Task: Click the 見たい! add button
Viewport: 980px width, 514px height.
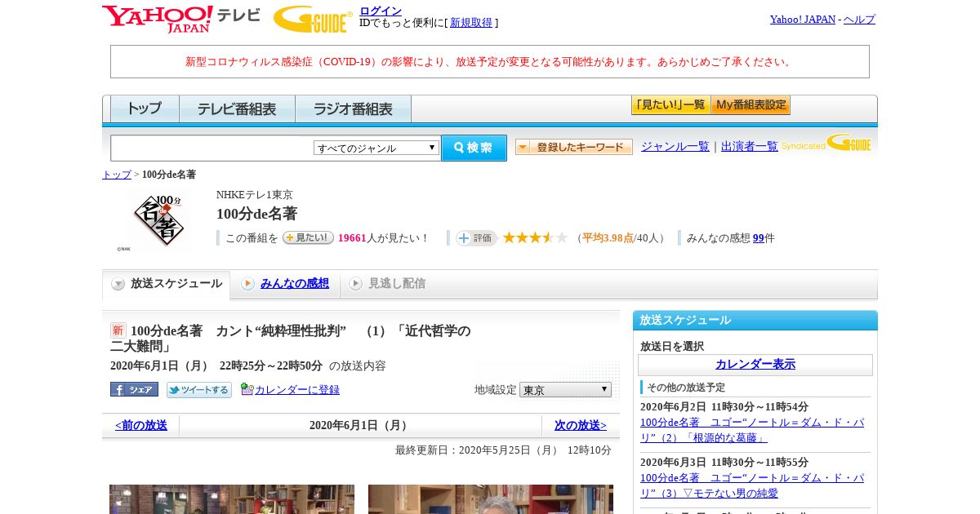Action: point(308,237)
